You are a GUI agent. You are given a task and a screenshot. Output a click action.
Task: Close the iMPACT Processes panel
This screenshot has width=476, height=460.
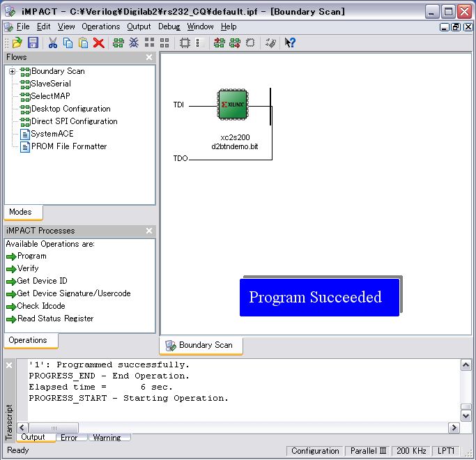coord(149,231)
